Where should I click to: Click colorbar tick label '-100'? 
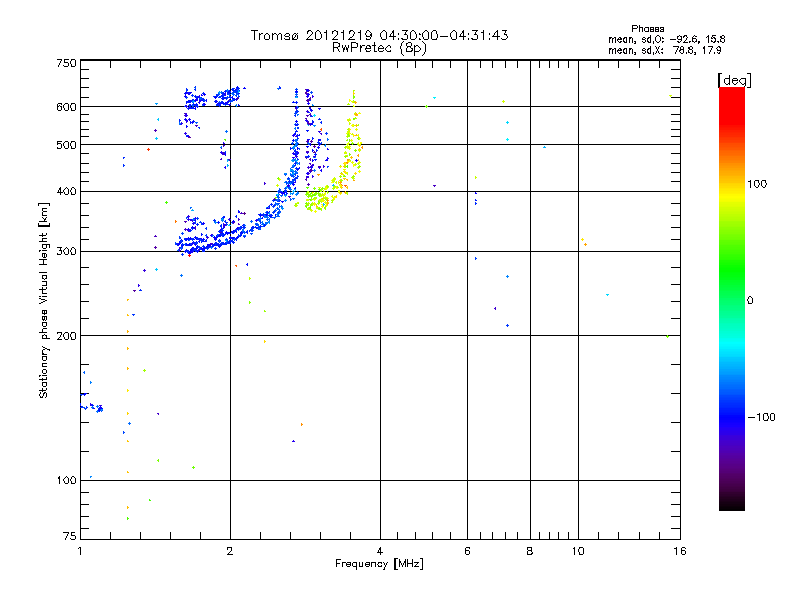click(x=761, y=417)
